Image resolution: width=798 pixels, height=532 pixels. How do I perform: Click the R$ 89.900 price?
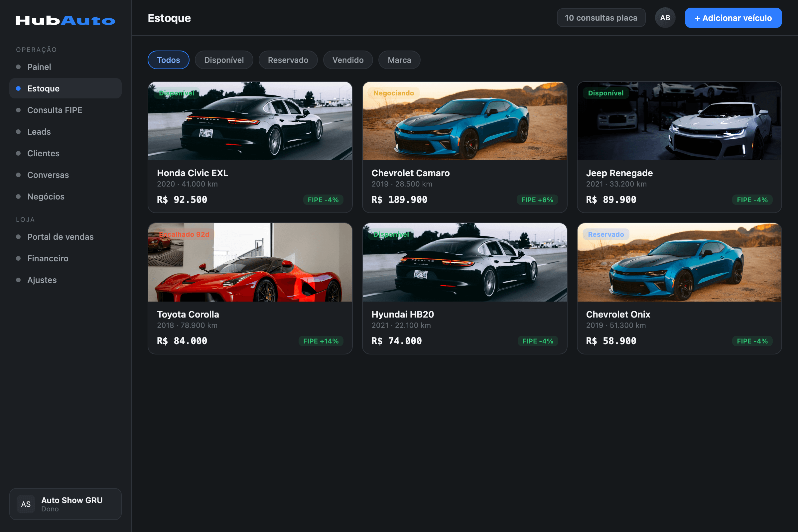(x=611, y=199)
